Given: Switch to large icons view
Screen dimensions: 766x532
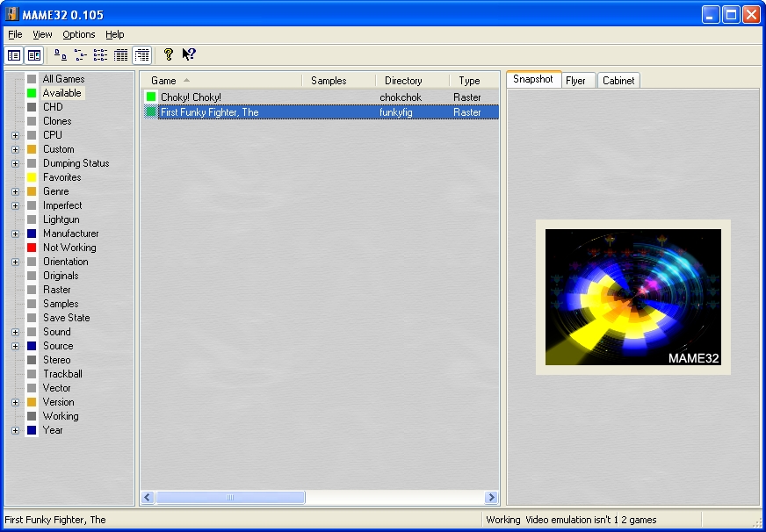Looking at the screenshot, I should pos(61,54).
